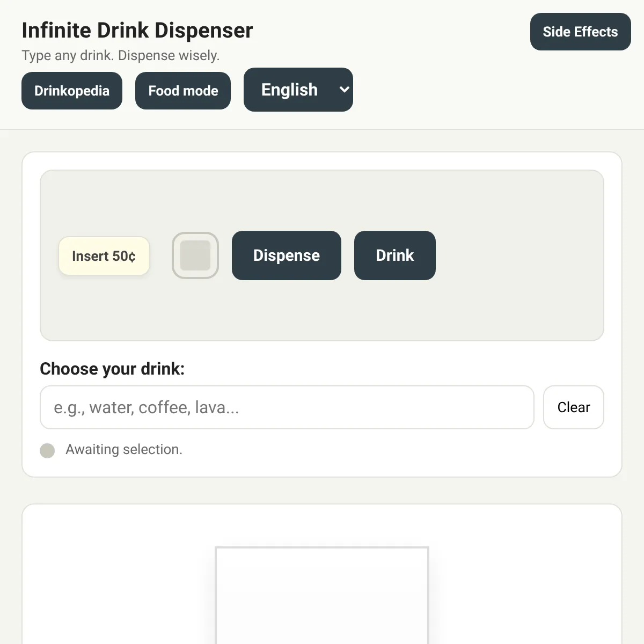Toggle Food mode
Viewport: 644px width, 644px height.
tap(183, 91)
